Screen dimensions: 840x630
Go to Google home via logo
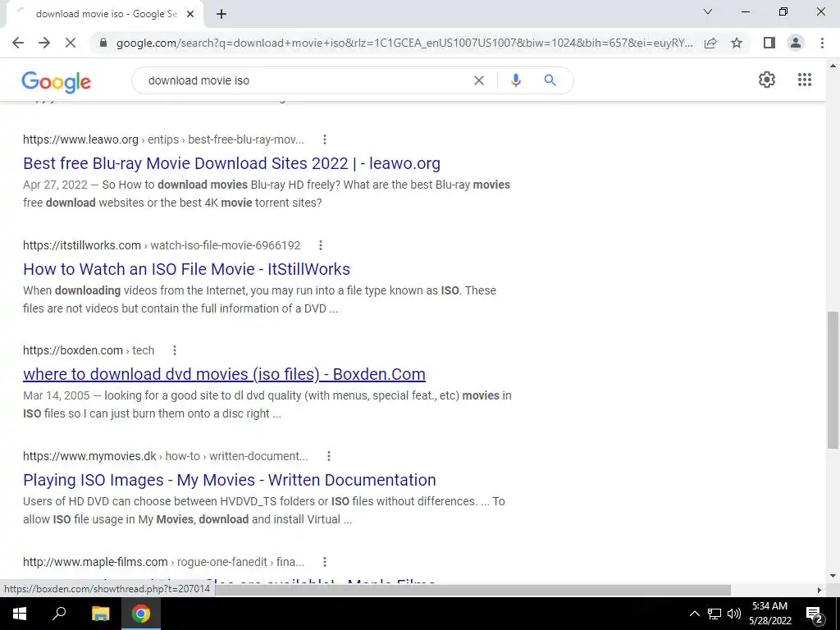(57, 81)
